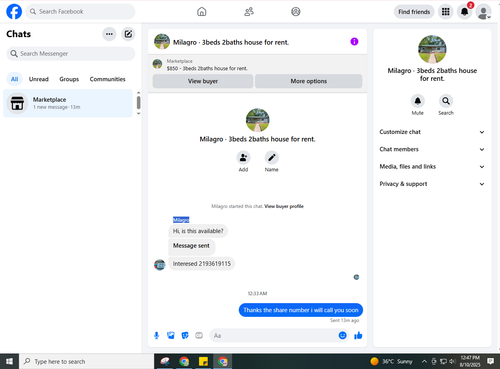Expand Privacy & support section
Screen dimensions: 500x369
[432, 184]
